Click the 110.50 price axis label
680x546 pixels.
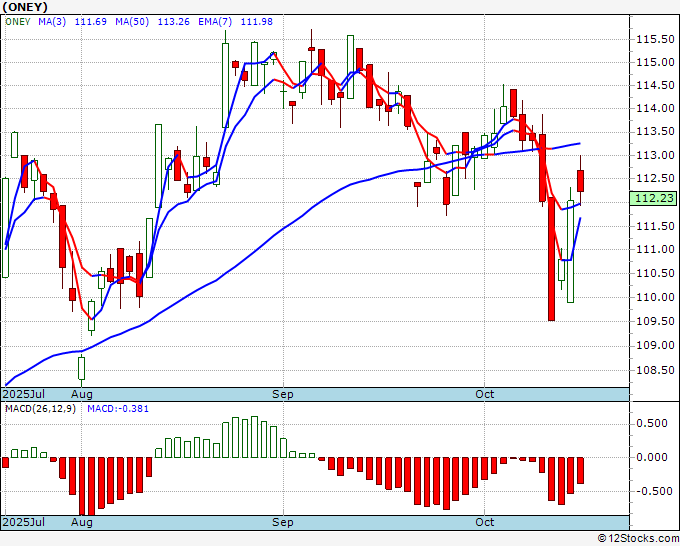pyautogui.click(x=655, y=273)
